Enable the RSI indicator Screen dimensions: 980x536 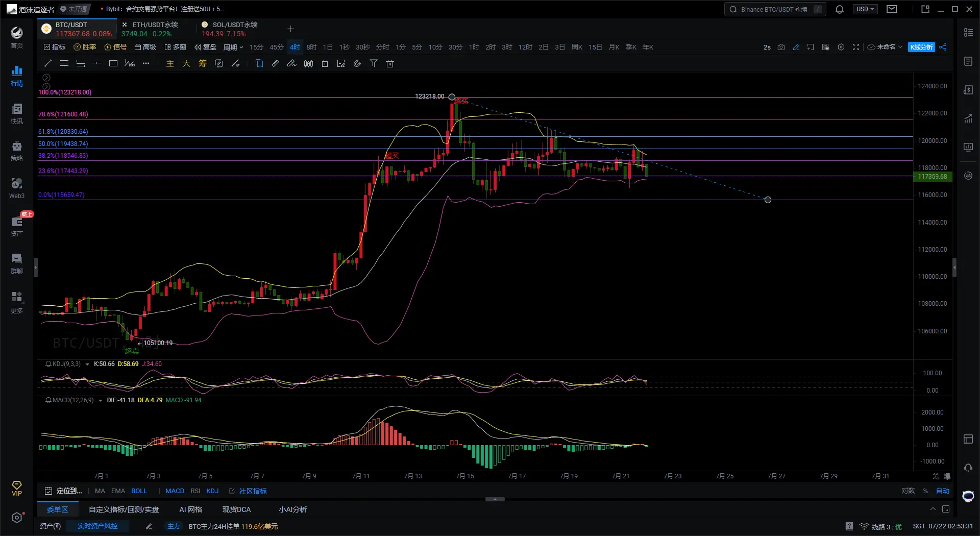[195, 491]
